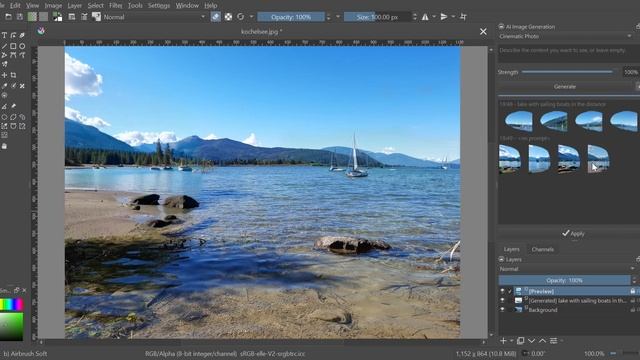The width and height of the screenshot is (640, 360).
Task: Toggle vertical mirror tool
Action: (444, 17)
